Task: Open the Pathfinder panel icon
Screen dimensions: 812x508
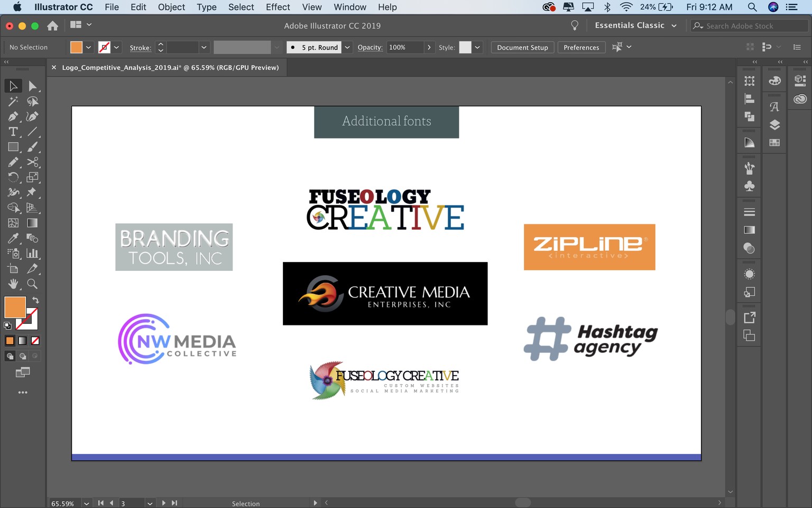Action: (x=749, y=116)
